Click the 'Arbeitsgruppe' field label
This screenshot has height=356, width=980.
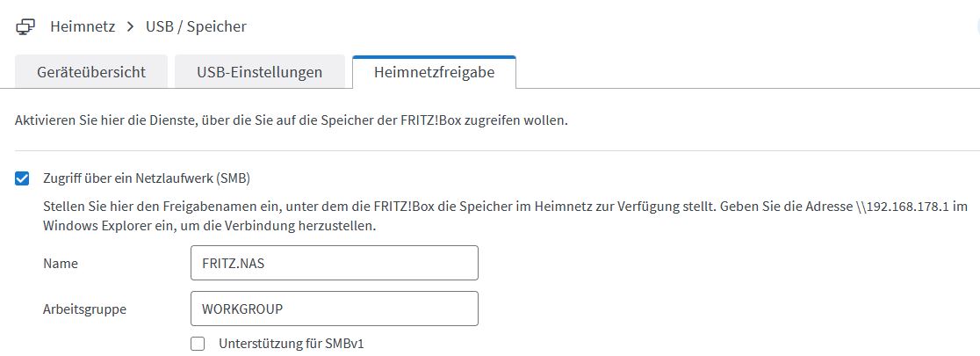tap(83, 309)
